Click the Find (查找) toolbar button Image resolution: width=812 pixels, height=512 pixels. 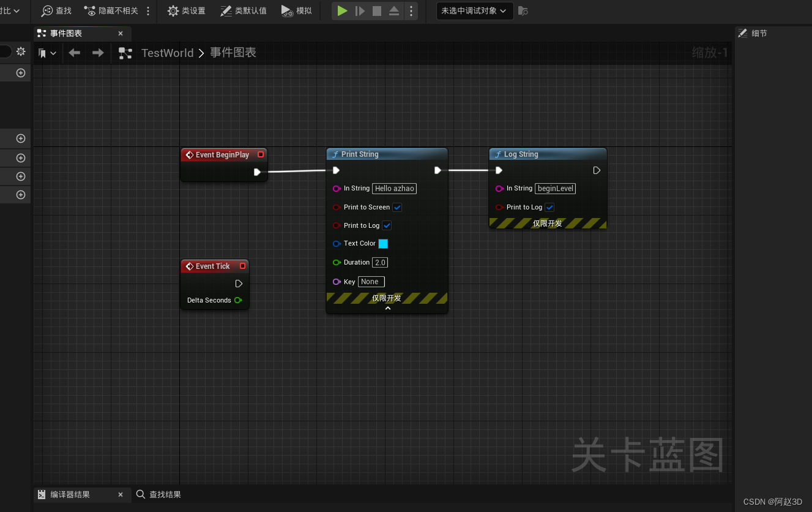coord(56,11)
